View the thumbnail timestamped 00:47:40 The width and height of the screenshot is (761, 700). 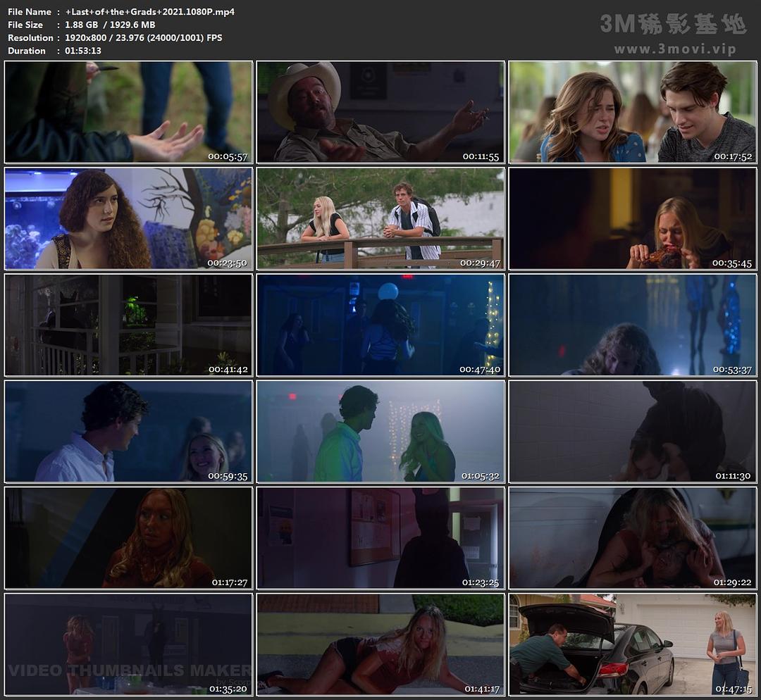click(380, 325)
